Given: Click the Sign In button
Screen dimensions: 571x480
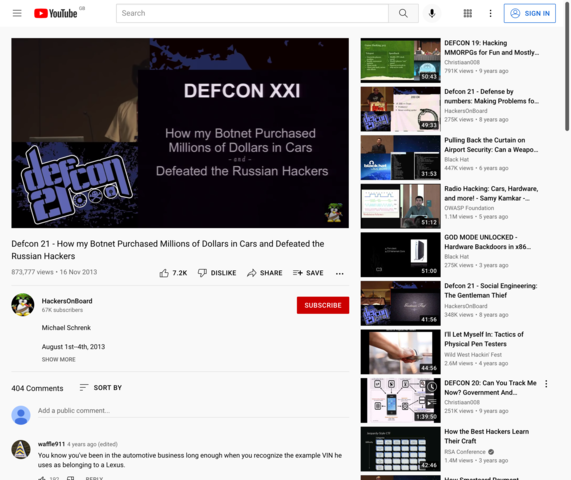Looking at the screenshot, I should pyautogui.click(x=529, y=13).
